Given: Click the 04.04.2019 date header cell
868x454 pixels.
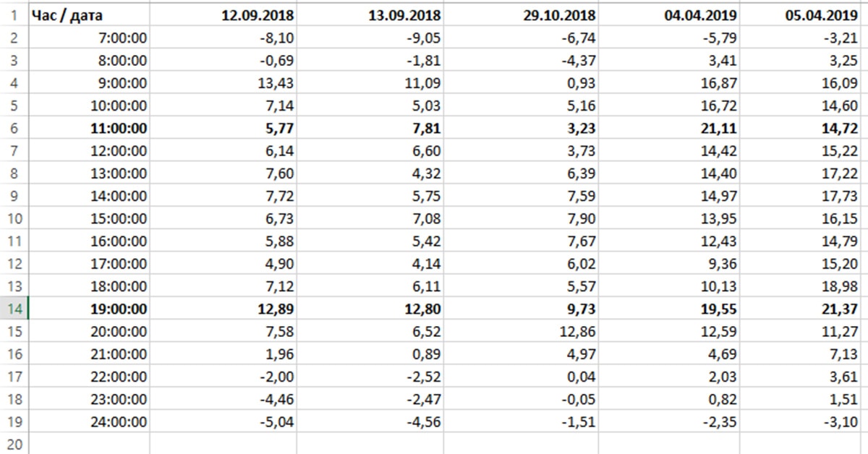Looking at the screenshot, I should [669, 14].
